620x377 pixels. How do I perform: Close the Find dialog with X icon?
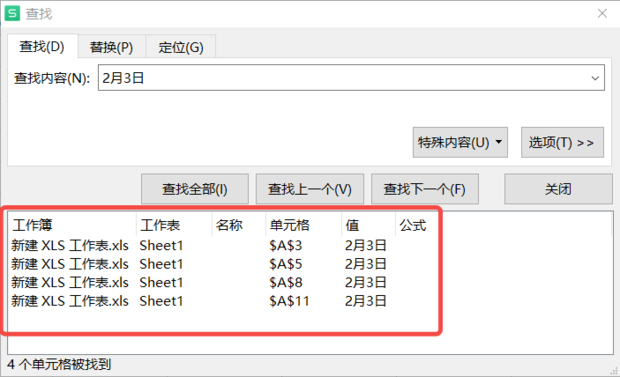(x=602, y=13)
